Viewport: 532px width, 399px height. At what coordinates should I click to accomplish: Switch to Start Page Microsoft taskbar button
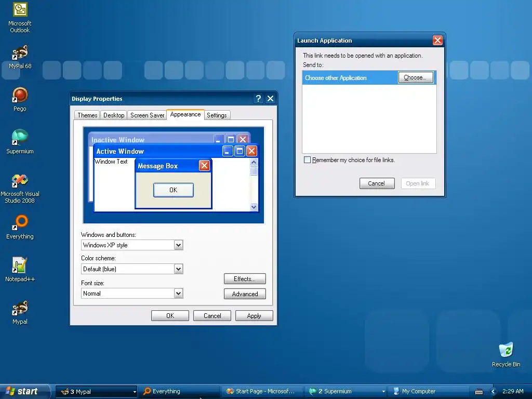pyautogui.click(x=263, y=392)
